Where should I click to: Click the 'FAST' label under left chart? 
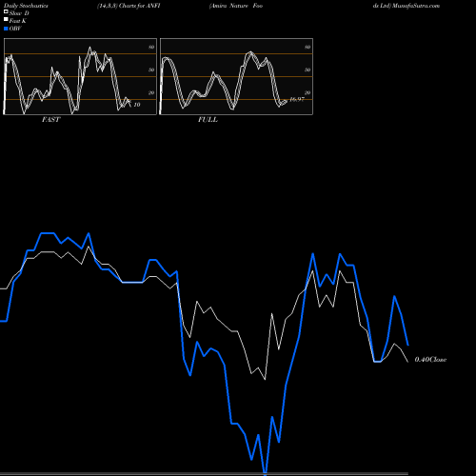[x=51, y=120]
